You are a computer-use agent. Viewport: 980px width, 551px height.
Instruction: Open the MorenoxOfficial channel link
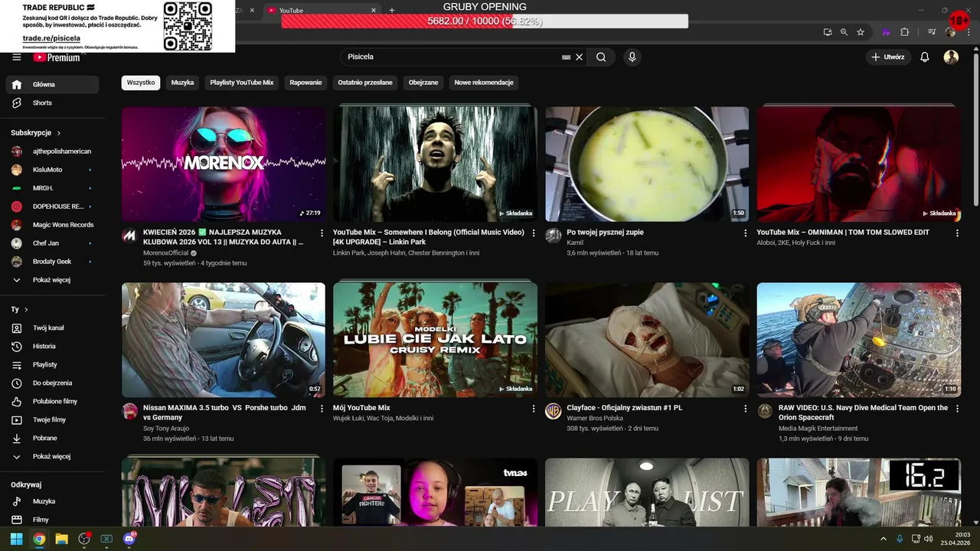(165, 253)
